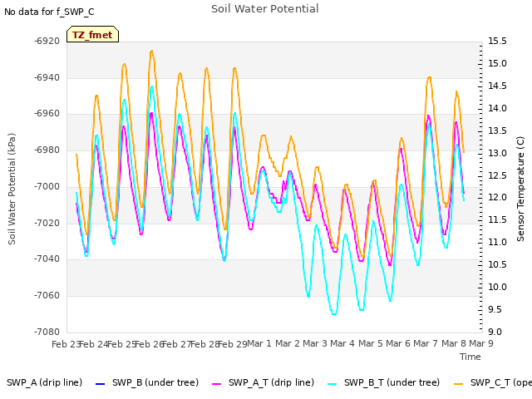Click the Feb 29 date tick label
Image resolution: width=532 pixels, height=399 pixels.
(233, 344)
